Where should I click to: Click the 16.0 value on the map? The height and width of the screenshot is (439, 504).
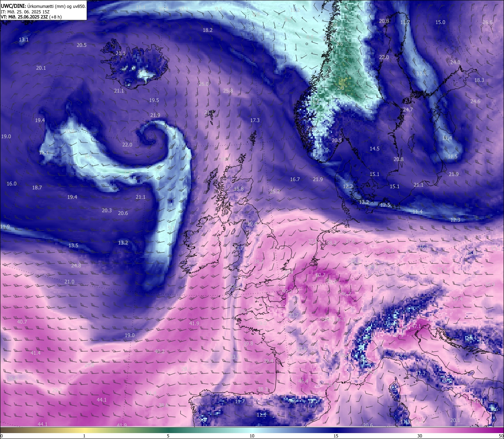pyautogui.click(x=12, y=184)
